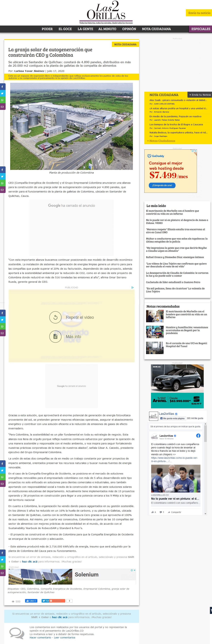Click thumbnail for Marbelle in Notas recomendadas
This screenshot has width=212, height=644.
155,316
